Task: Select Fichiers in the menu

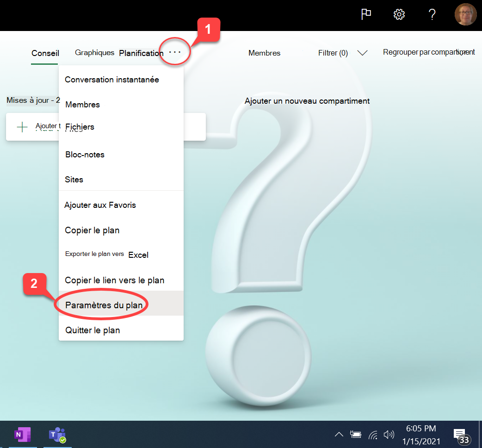Action: (121, 127)
